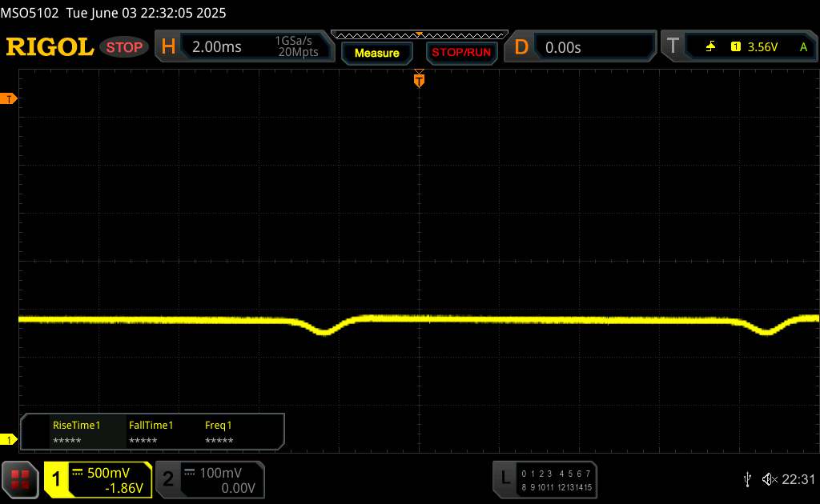Toggle channel 1 with its yellow label
Screen dimensions: 820x504
(x=56, y=479)
